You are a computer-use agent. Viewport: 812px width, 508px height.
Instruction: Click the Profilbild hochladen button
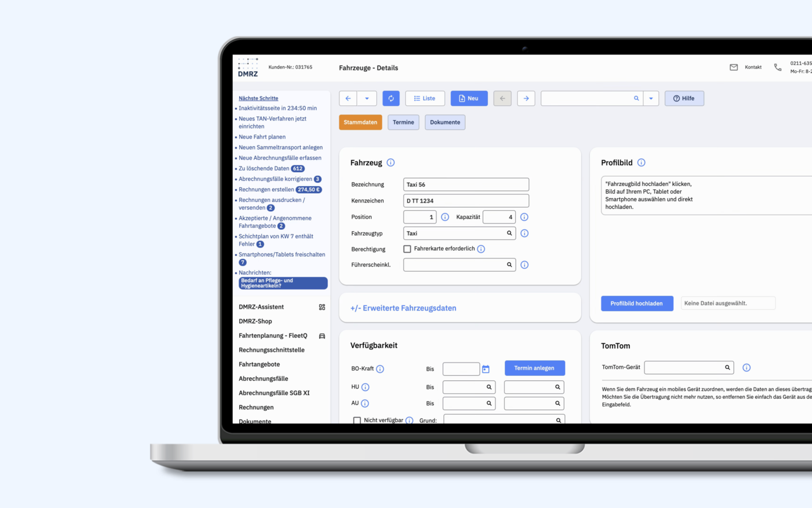coord(637,304)
